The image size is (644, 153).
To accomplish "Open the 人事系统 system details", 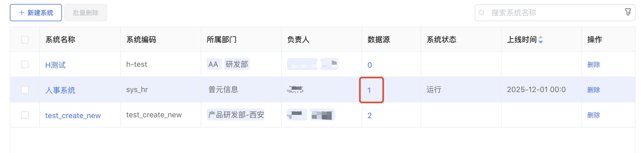I will 60,90.
